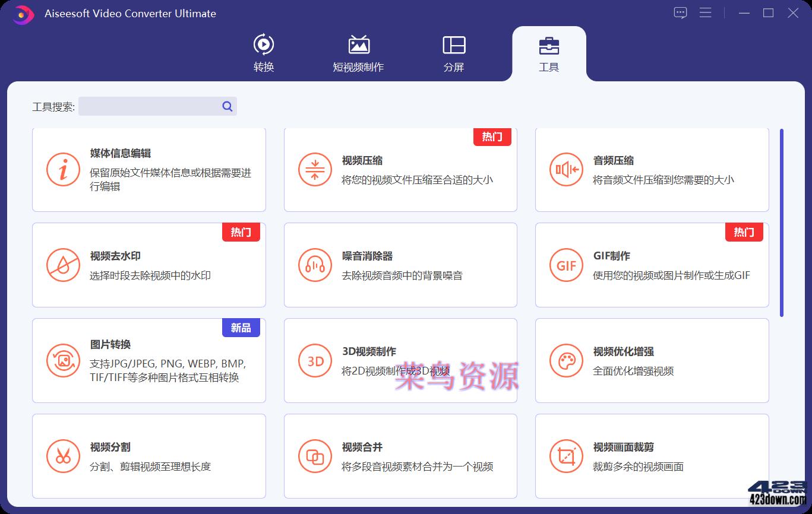Open the 视频优化增强 video enhancer tool
The image size is (812, 514).
(x=652, y=361)
